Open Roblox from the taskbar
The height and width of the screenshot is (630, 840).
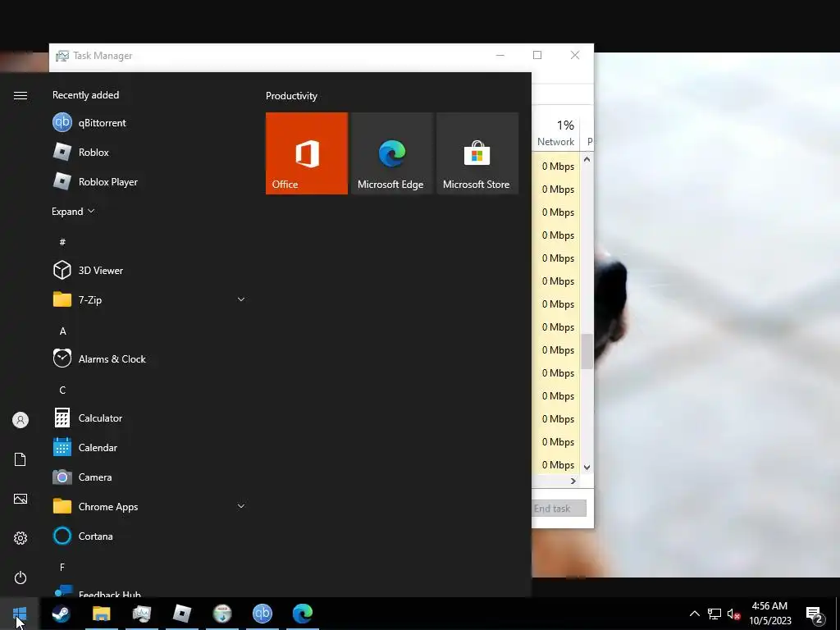[181, 614]
